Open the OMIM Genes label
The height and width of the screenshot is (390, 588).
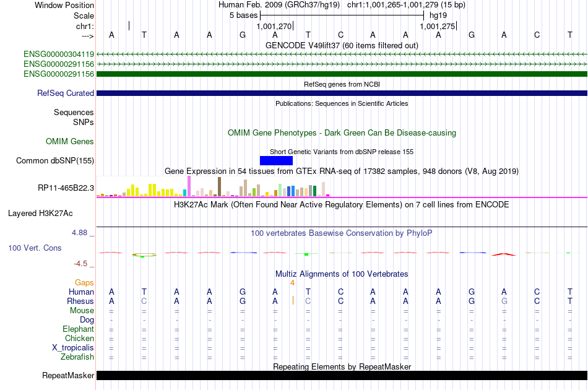(x=70, y=141)
